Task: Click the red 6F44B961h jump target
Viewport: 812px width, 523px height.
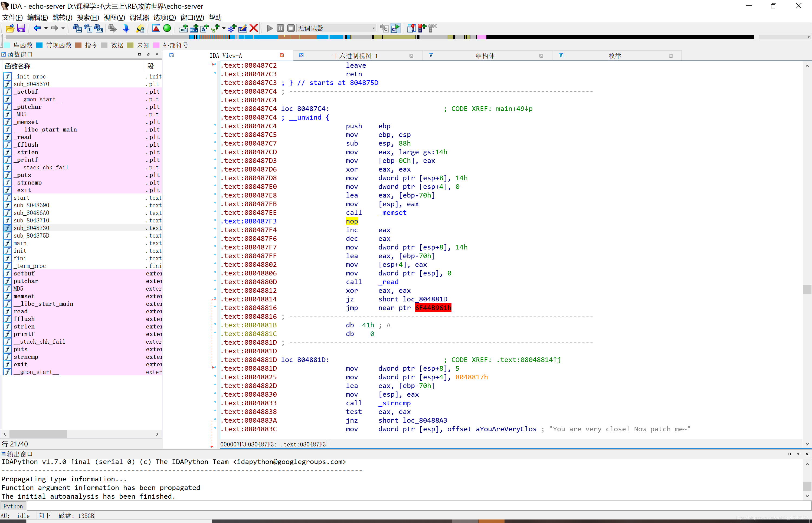Action: (433, 308)
